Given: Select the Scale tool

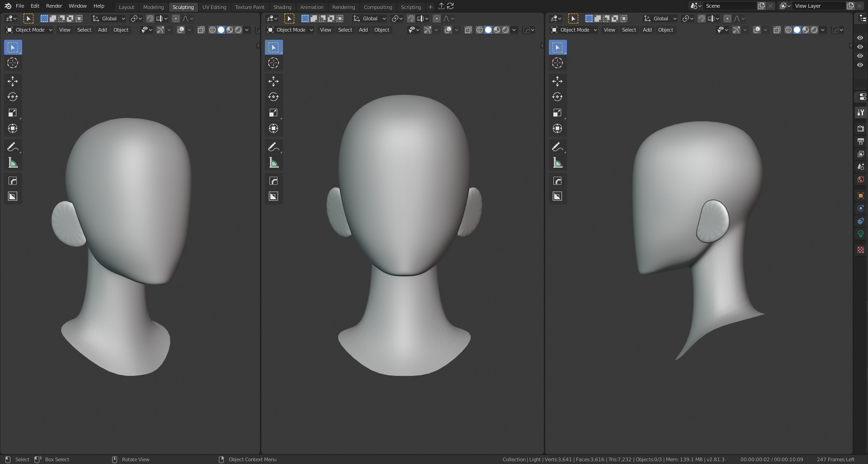Looking at the screenshot, I should pos(13,112).
